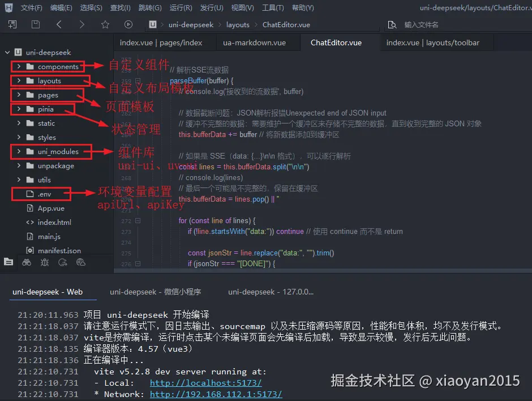Open the http://localhost:5173/ link

click(x=205, y=383)
